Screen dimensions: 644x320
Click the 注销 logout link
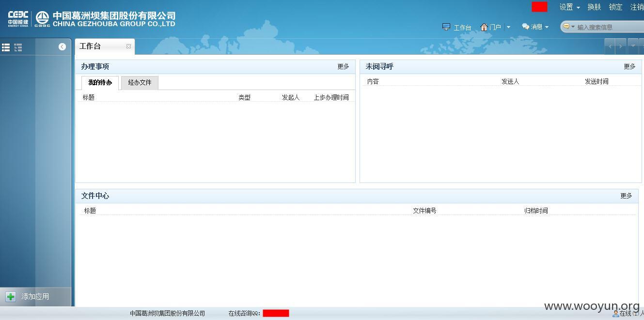637,7
